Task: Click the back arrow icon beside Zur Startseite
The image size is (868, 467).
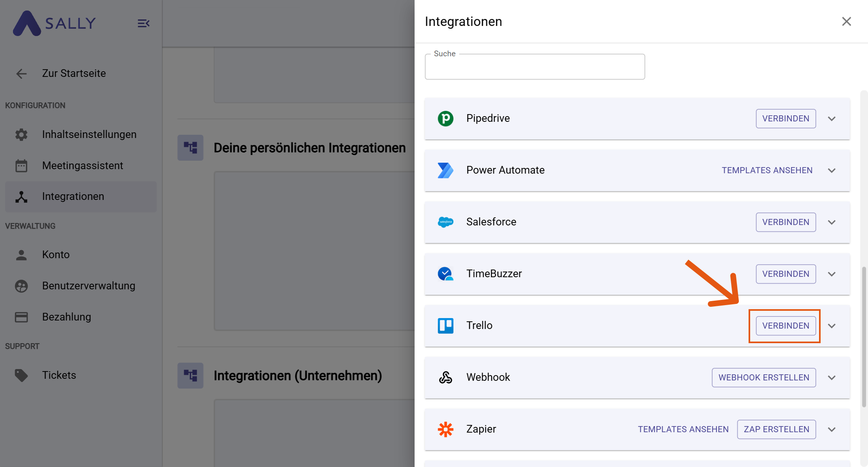Action: 21,74
